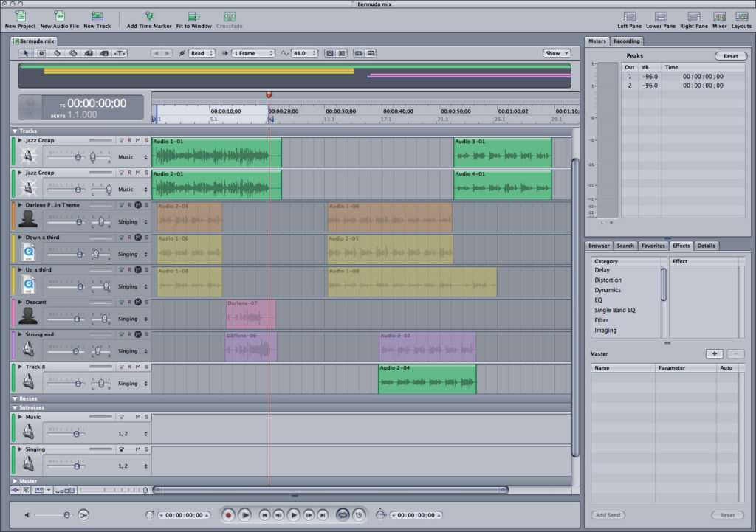This screenshot has width=756, height=532.
Task: Solo the Strong end track
Action: (x=146, y=334)
